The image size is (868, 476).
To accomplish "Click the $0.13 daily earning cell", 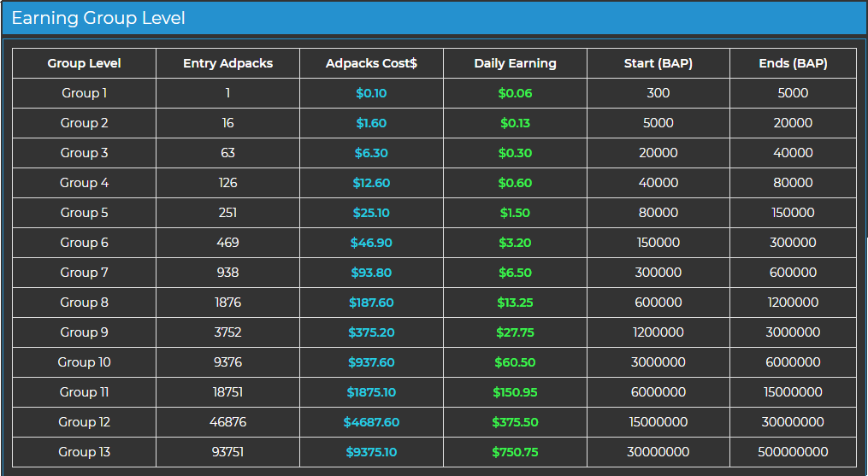I will [x=515, y=123].
